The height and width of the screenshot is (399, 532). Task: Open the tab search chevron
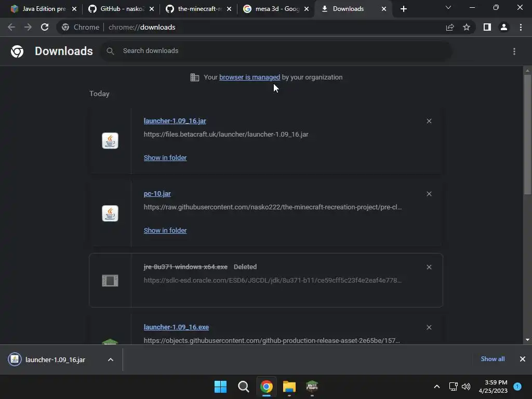(x=448, y=7)
